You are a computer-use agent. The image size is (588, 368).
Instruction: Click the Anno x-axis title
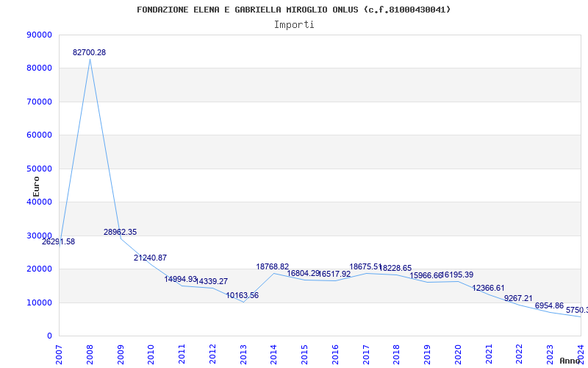[x=570, y=361]
